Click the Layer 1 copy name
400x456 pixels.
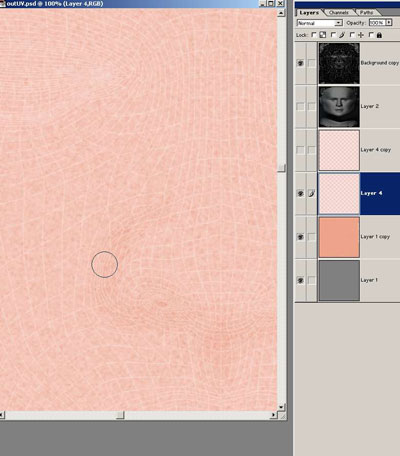click(375, 237)
